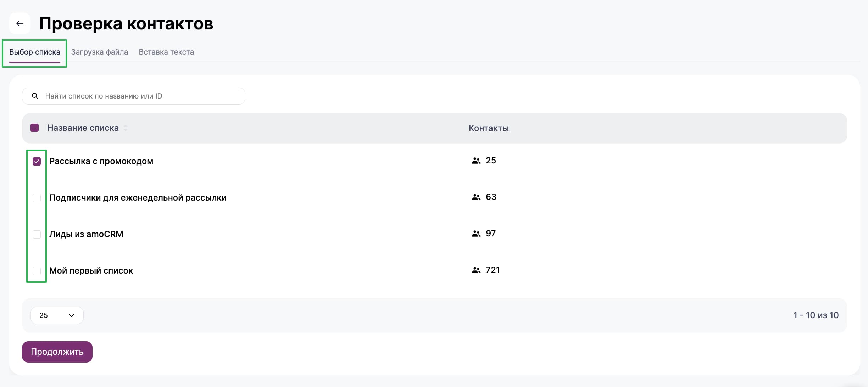Image resolution: width=868 pixels, height=387 pixels.
Task: Click the Мой первый список list name
Action: coord(91,271)
